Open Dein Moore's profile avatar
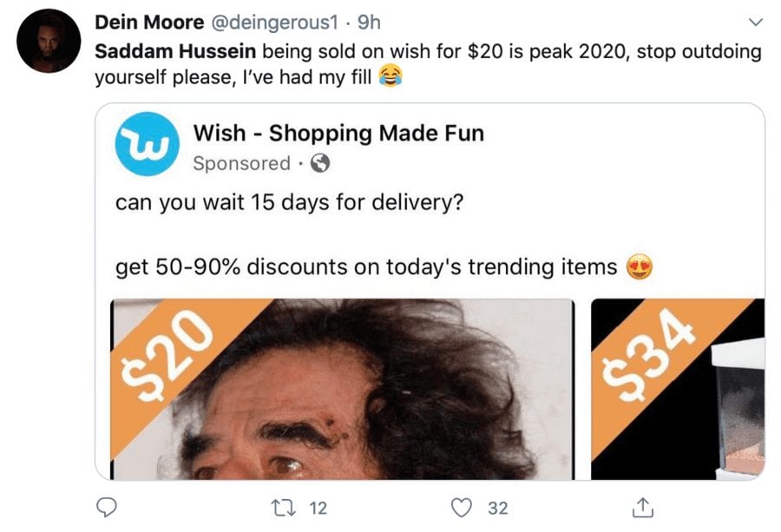The height and width of the screenshot is (532, 781). click(x=48, y=41)
